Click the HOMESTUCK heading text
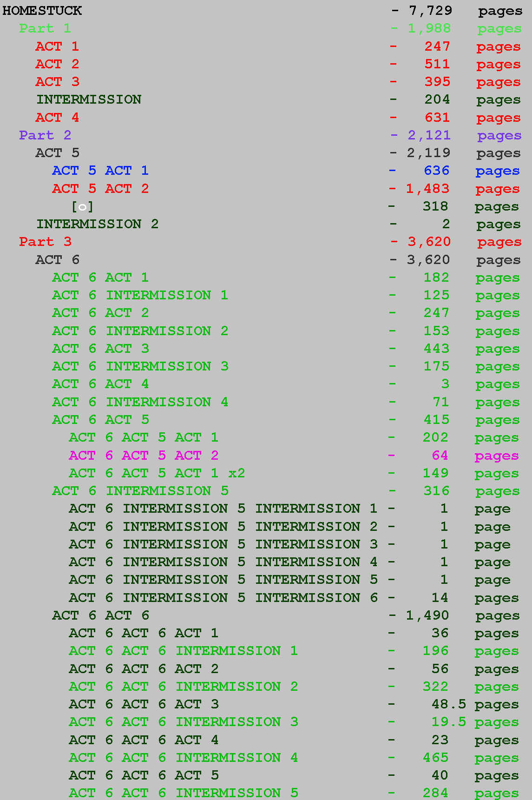532x800 pixels. [x=42, y=11]
